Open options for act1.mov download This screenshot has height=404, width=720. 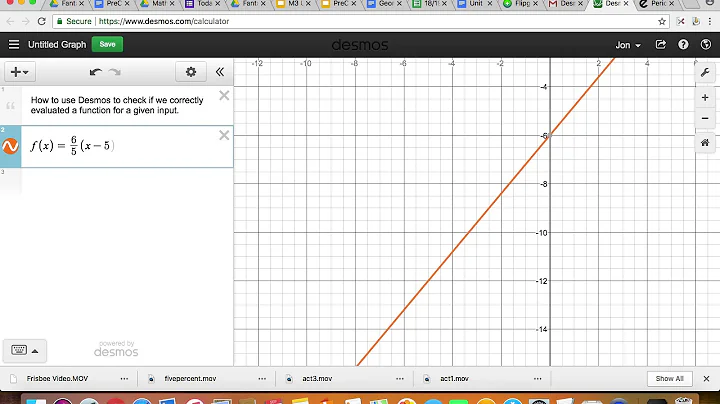538,379
